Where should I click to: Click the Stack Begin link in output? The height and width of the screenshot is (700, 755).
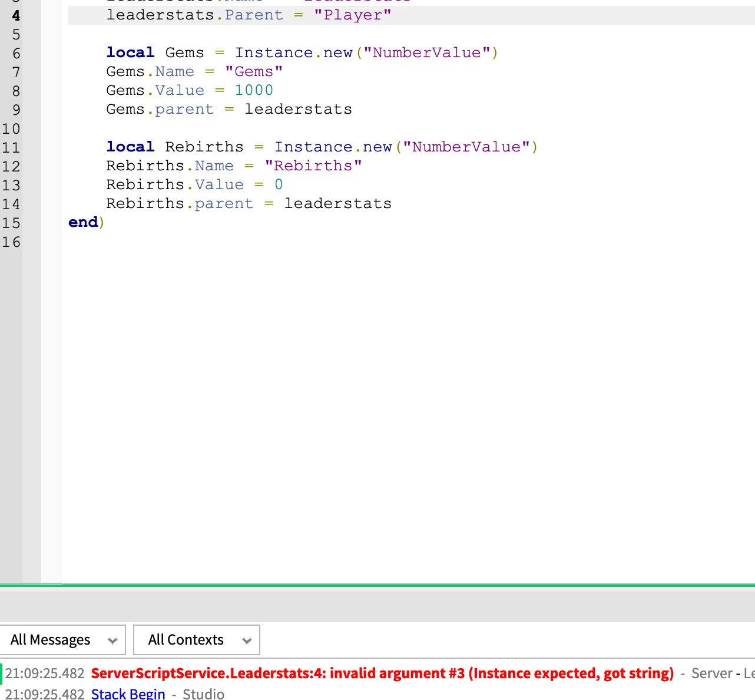128,694
